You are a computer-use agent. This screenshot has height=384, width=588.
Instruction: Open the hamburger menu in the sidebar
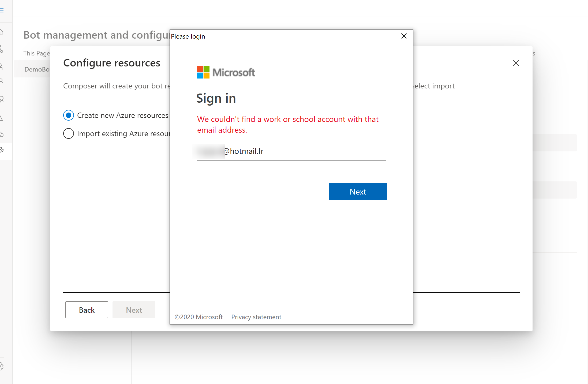pos(2,11)
